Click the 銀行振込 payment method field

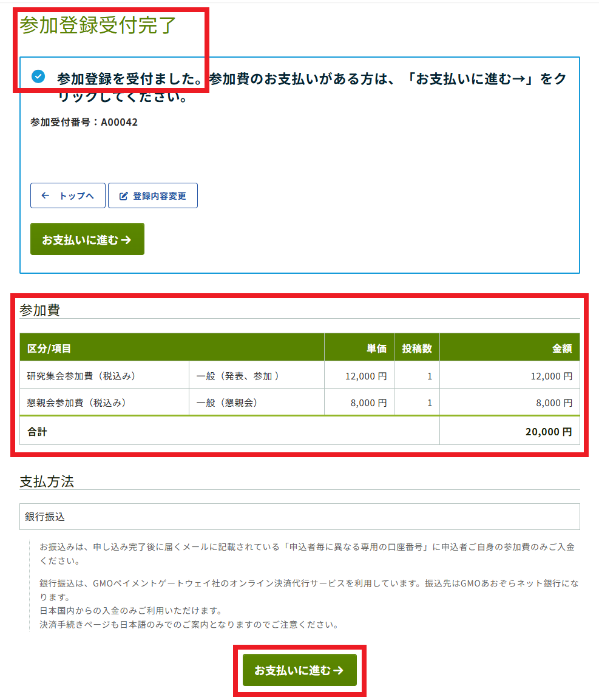tap(299, 517)
